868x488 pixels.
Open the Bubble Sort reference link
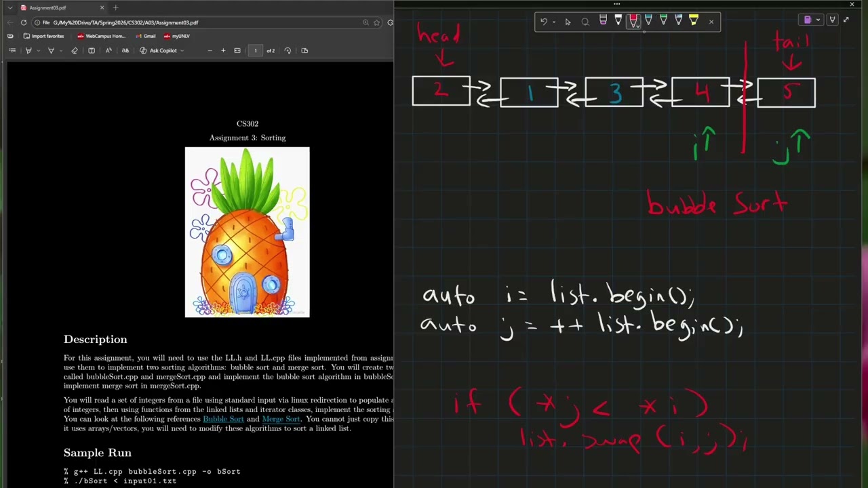[223, 419]
